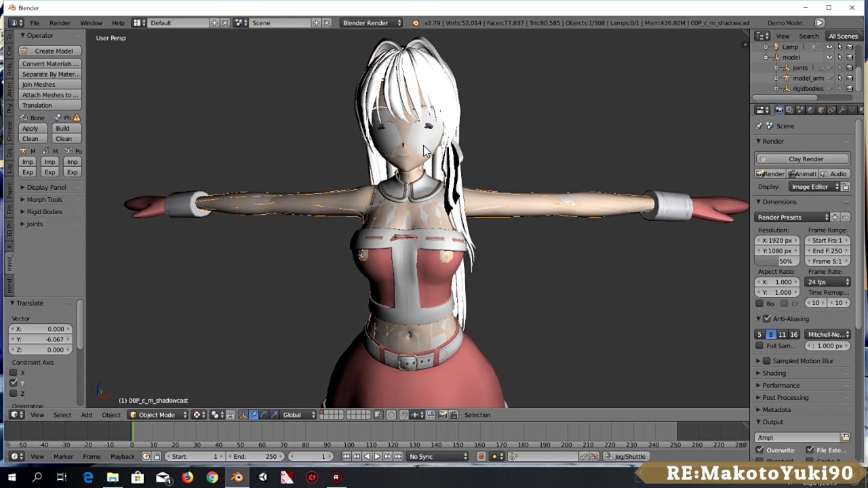
Task: Click the outliner editor type icon
Action: [x=762, y=36]
